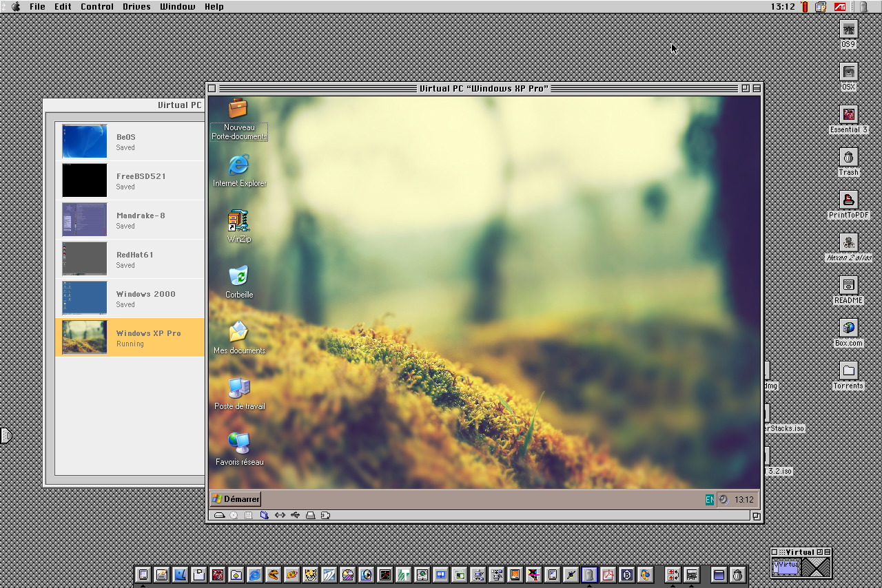This screenshot has height=588, width=882.
Task: Open the Control menu
Action: tap(97, 6)
